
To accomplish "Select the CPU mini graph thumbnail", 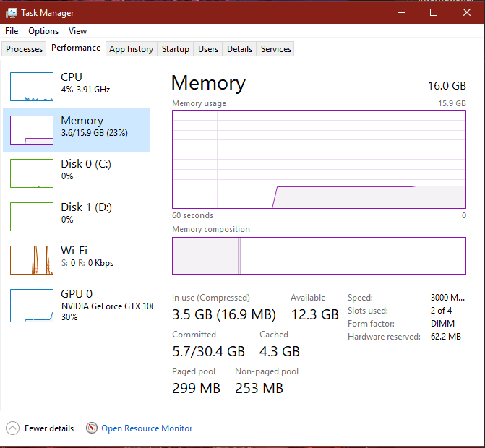I will point(32,87).
